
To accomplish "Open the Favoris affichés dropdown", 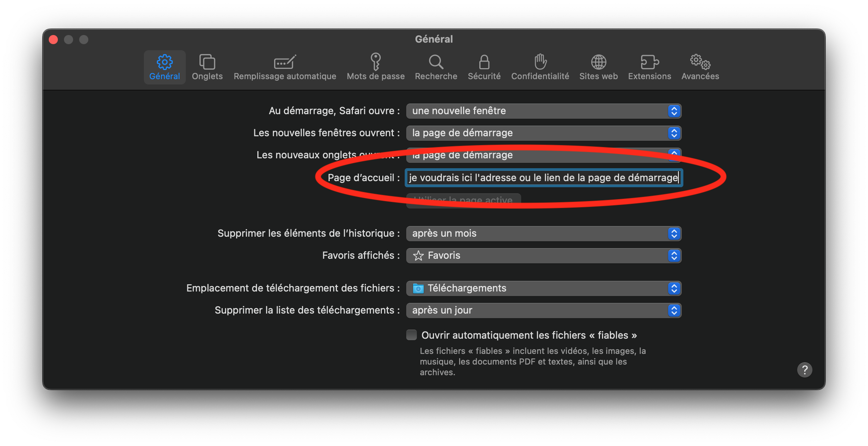I will (x=543, y=255).
